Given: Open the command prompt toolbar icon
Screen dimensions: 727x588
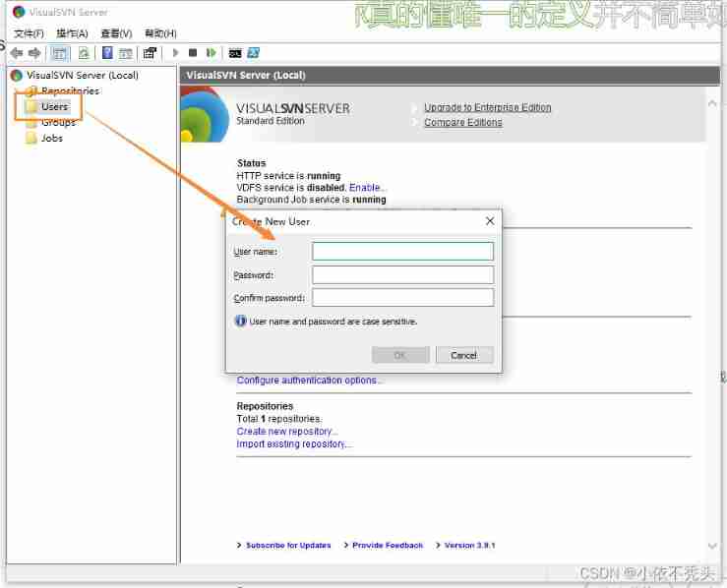Looking at the screenshot, I should pos(235,53).
